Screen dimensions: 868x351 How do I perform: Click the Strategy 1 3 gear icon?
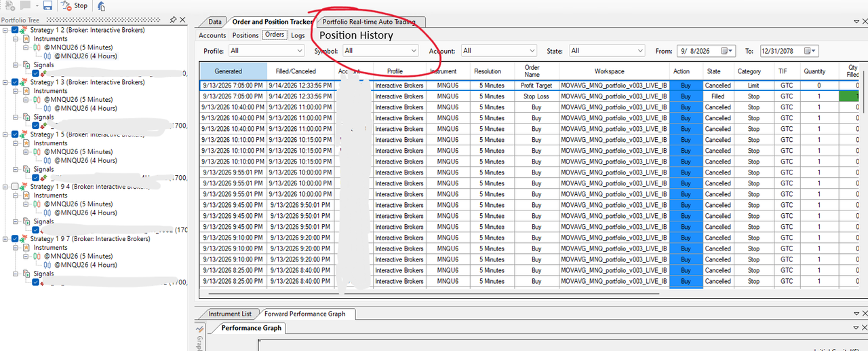coord(24,82)
